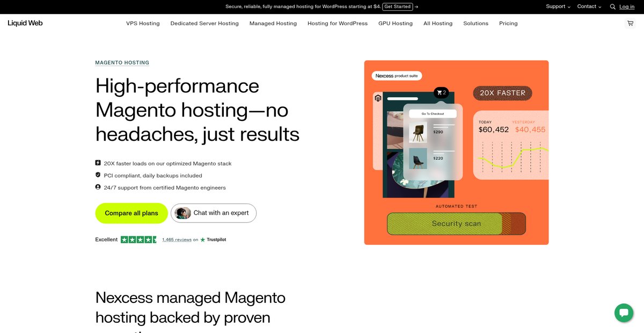Click Compare all plans button
This screenshot has width=644, height=333.
click(x=131, y=213)
